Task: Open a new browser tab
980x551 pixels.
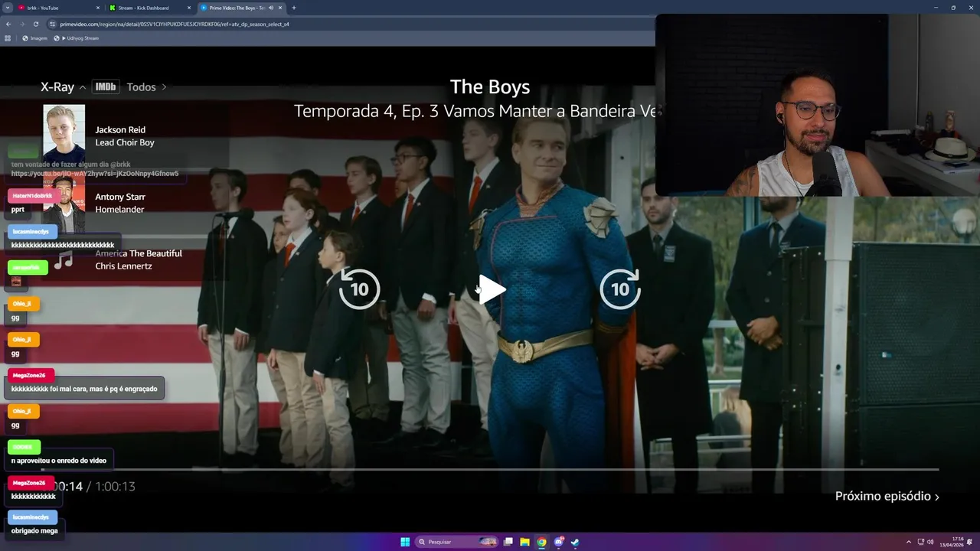Action: click(294, 8)
